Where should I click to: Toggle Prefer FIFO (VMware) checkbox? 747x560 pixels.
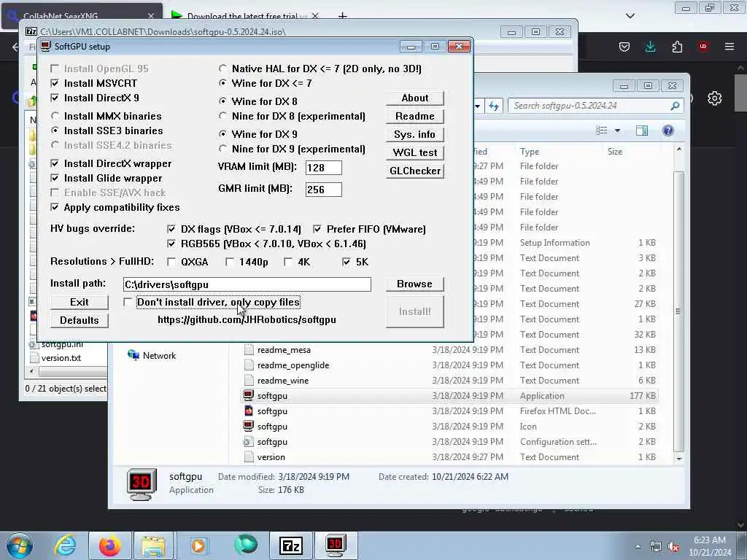317,229
